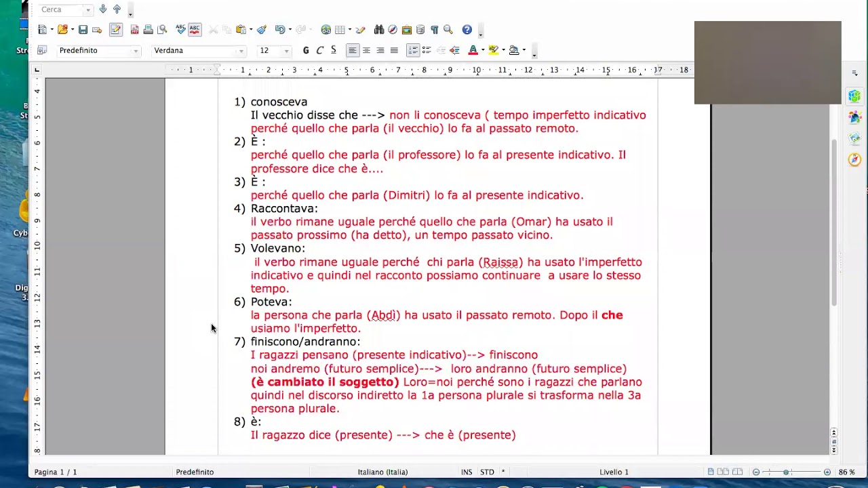Expand the Open recent files dropdown arrow
Viewport: 868px width, 488px height.
72,30
